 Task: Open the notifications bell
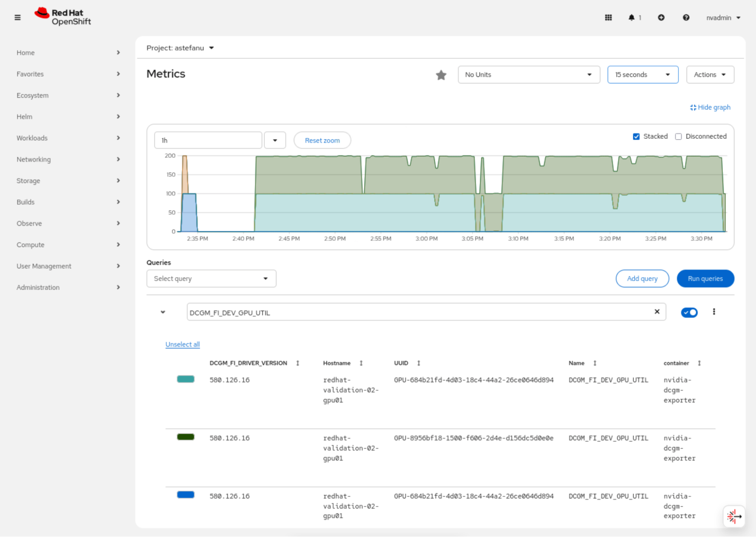(x=631, y=17)
